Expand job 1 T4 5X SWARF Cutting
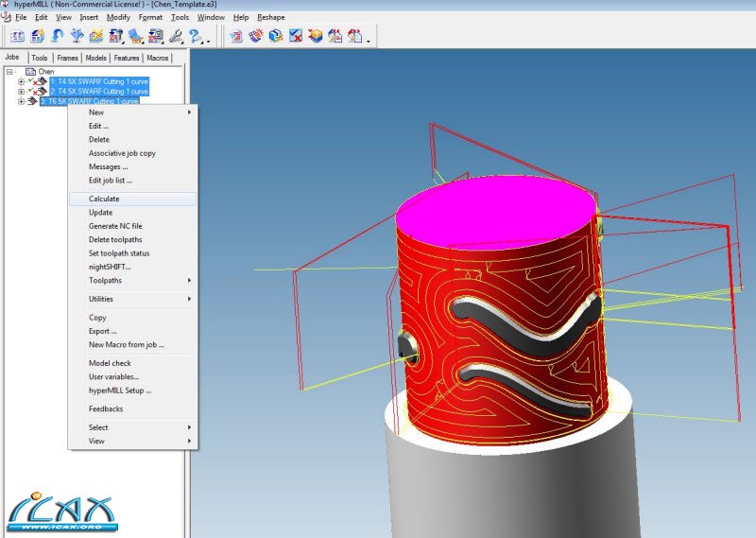The image size is (756, 538). (x=21, y=81)
